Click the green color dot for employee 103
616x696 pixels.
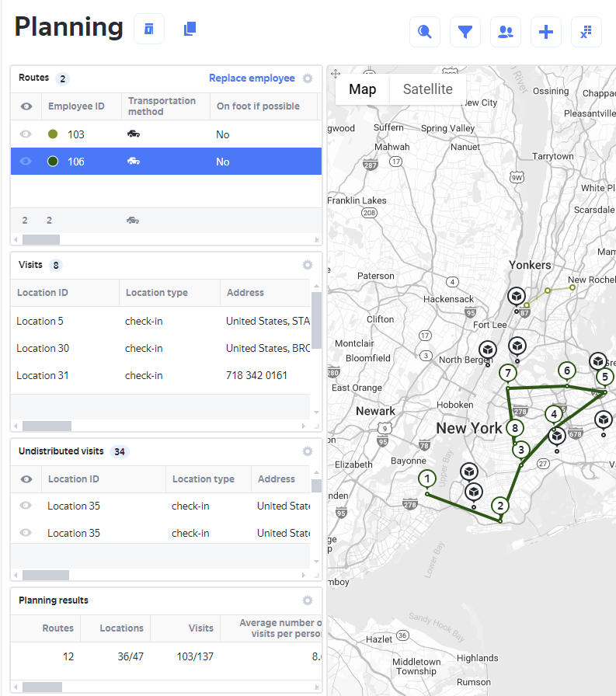point(53,134)
